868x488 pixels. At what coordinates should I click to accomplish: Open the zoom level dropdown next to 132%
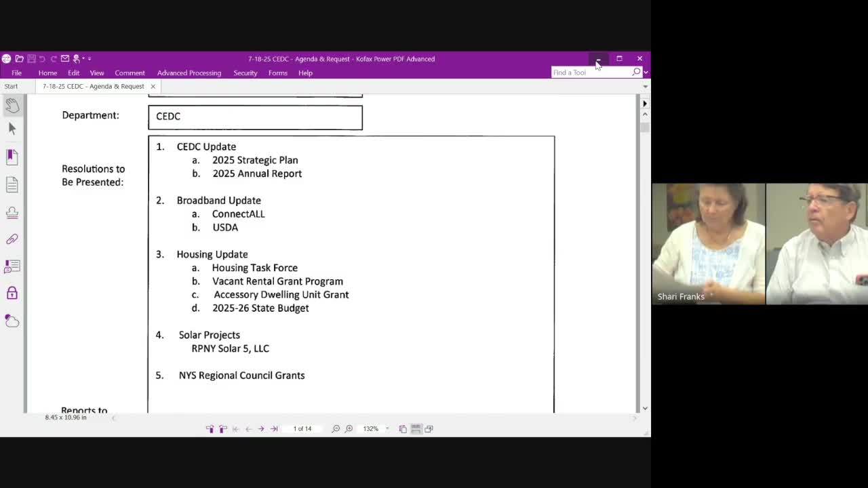pos(387,429)
